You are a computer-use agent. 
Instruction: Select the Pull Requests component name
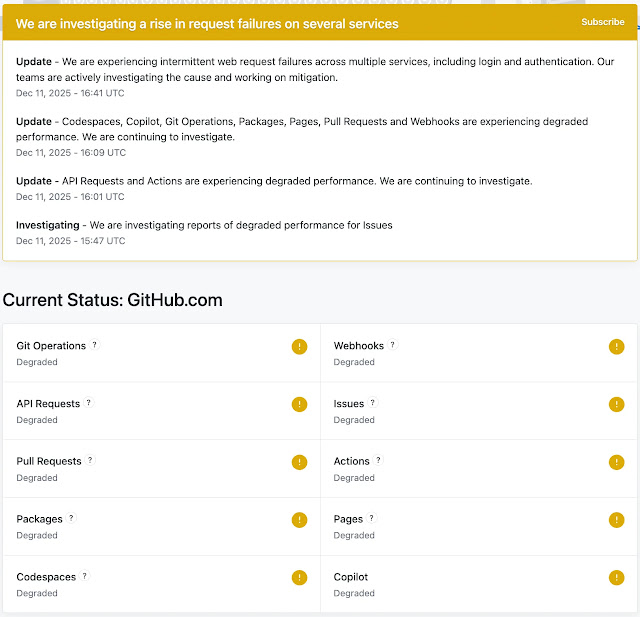tap(49, 462)
